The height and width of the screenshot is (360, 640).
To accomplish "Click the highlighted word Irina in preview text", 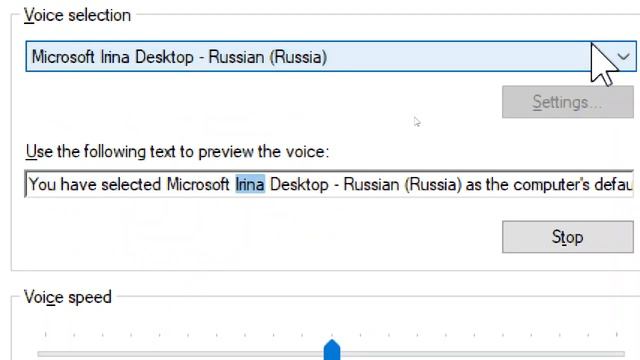I will point(250,184).
